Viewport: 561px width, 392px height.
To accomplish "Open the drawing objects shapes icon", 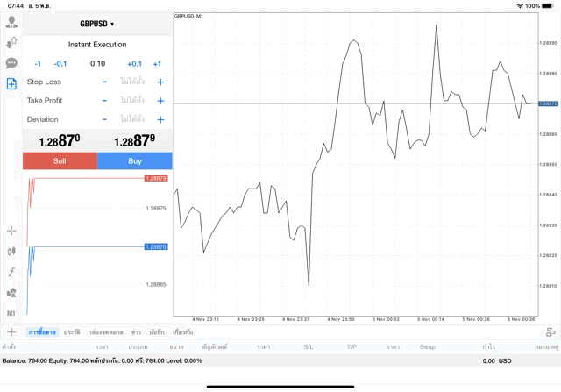I will tap(11, 293).
